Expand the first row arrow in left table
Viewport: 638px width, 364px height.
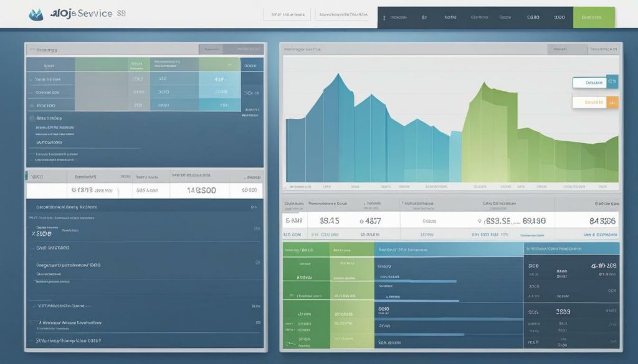[30, 80]
